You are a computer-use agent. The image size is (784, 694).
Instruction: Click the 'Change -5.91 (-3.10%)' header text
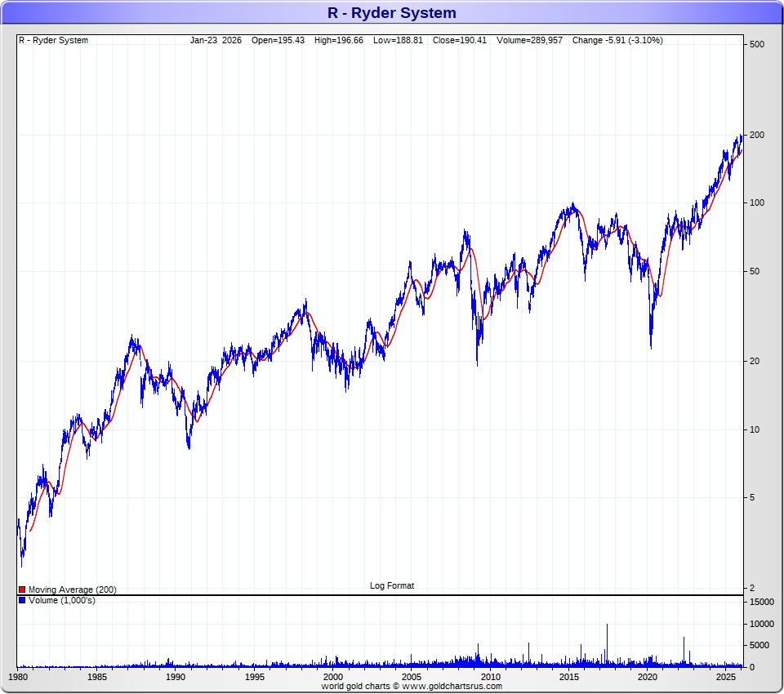point(617,40)
